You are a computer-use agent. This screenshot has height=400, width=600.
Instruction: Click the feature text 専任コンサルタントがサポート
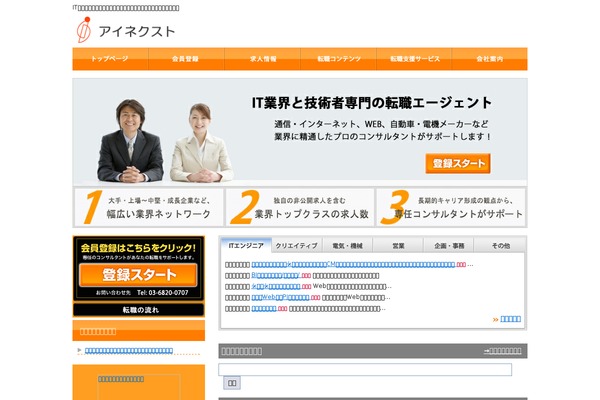(x=459, y=214)
